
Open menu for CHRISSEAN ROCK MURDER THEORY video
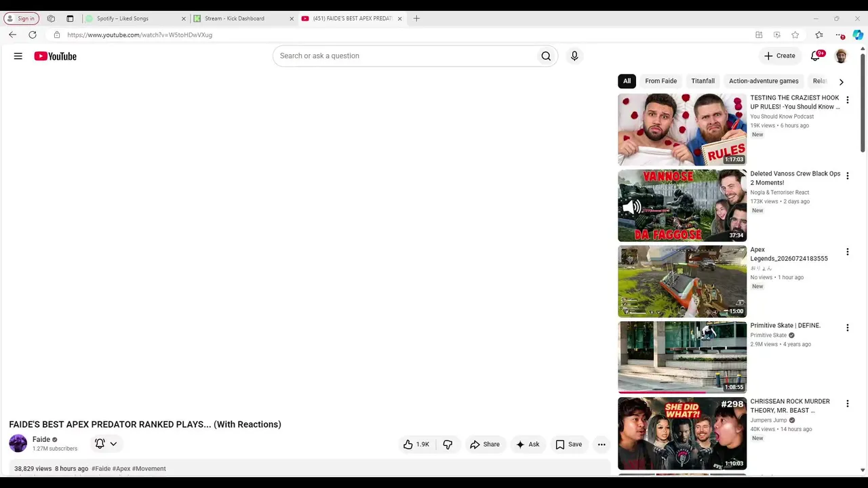tap(847, 404)
